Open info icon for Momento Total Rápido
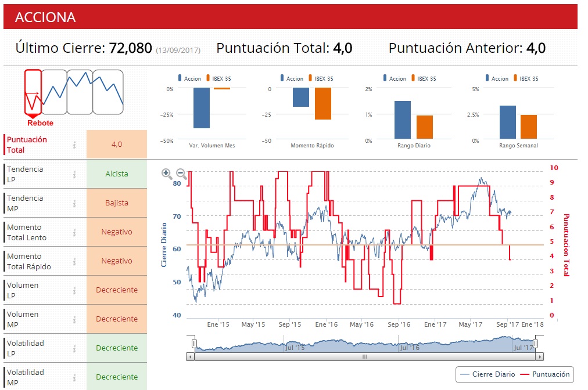 [74, 261]
